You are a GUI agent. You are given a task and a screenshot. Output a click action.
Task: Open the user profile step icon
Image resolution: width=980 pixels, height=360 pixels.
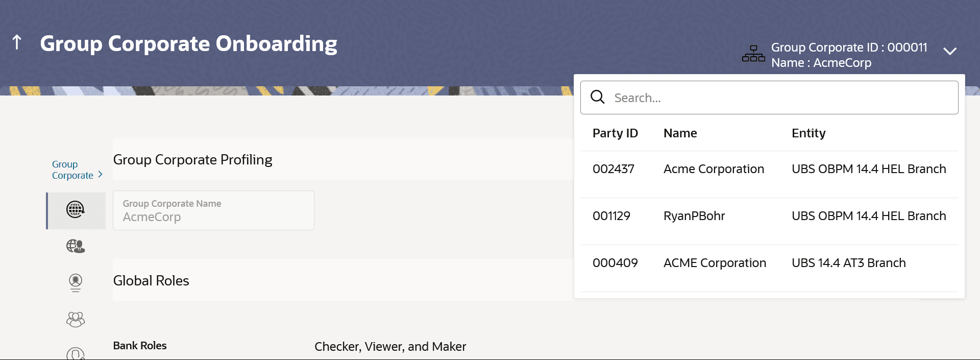[x=76, y=282]
